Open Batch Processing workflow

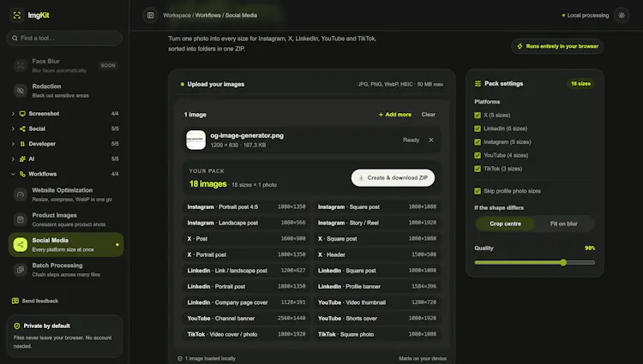point(66,270)
